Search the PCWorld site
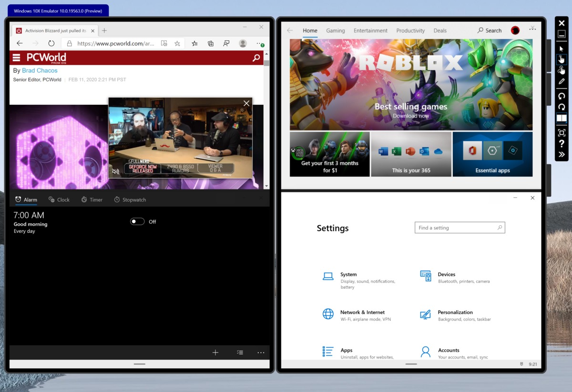This screenshot has width=572, height=392. 256,58
